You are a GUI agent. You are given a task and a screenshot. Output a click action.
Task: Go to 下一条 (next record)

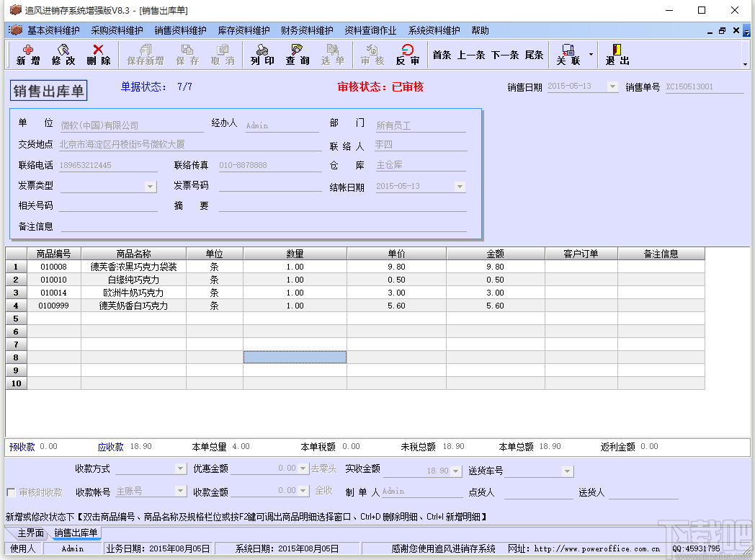[x=505, y=55]
